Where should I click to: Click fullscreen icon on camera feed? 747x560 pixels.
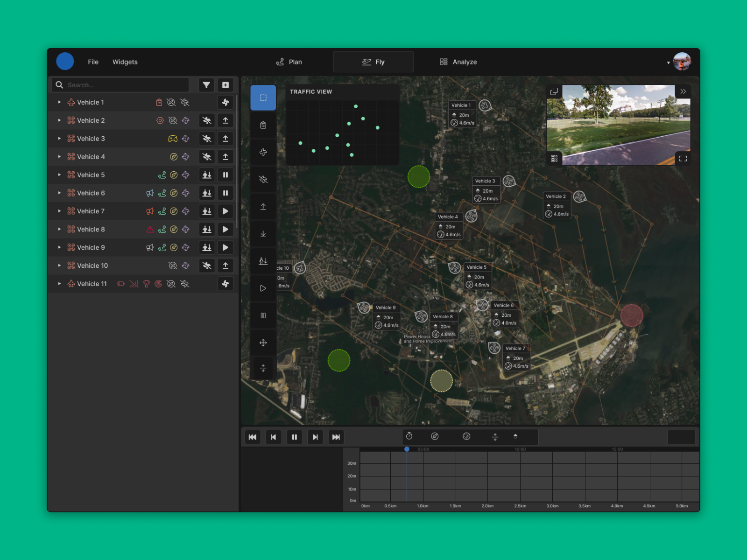[683, 159]
